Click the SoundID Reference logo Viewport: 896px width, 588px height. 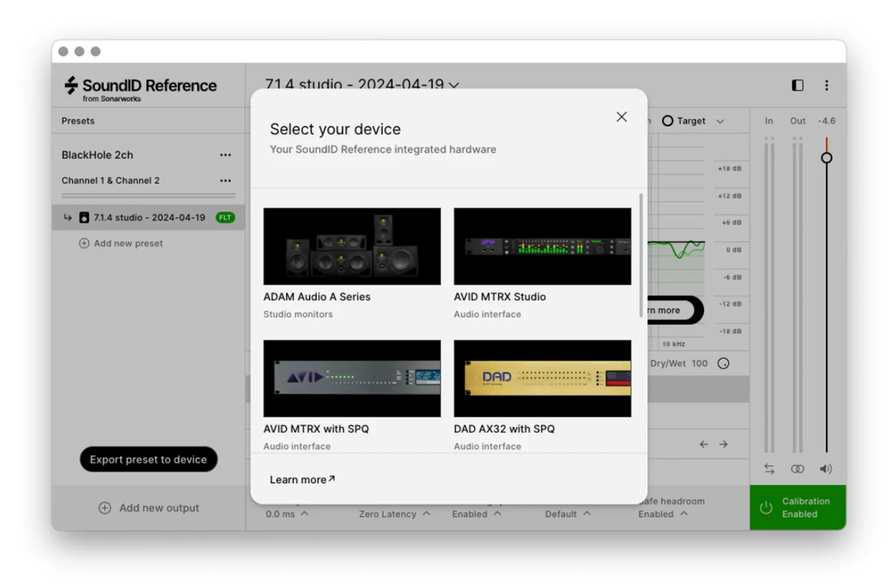(x=140, y=88)
